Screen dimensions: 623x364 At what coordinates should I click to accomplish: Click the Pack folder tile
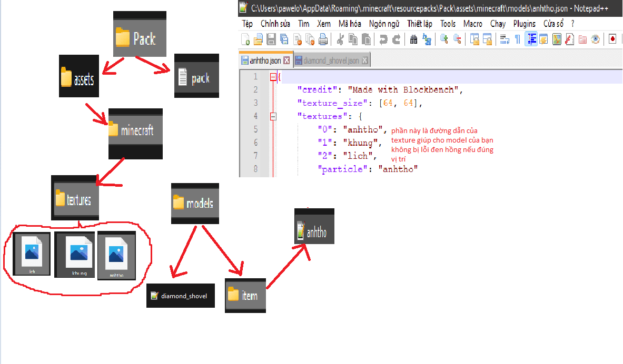[x=140, y=34]
